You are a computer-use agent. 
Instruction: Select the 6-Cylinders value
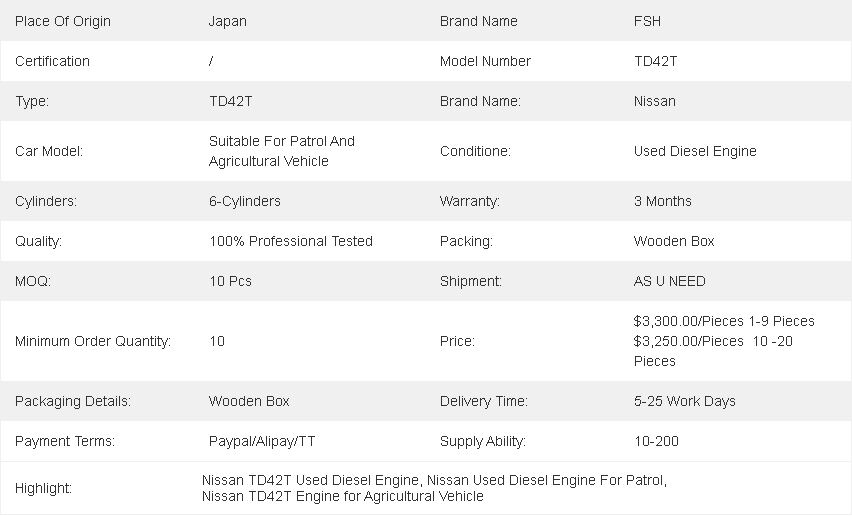tap(245, 202)
